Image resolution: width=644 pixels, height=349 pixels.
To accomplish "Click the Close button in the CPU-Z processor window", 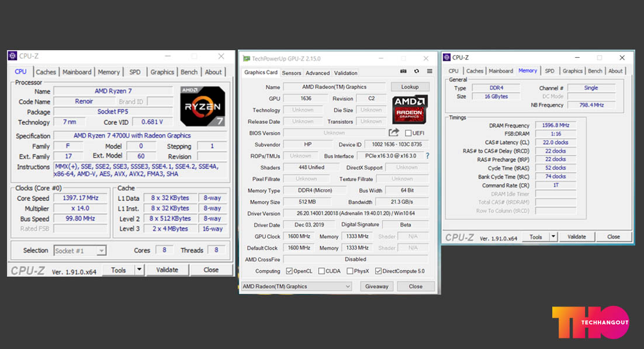I will click(x=211, y=270).
